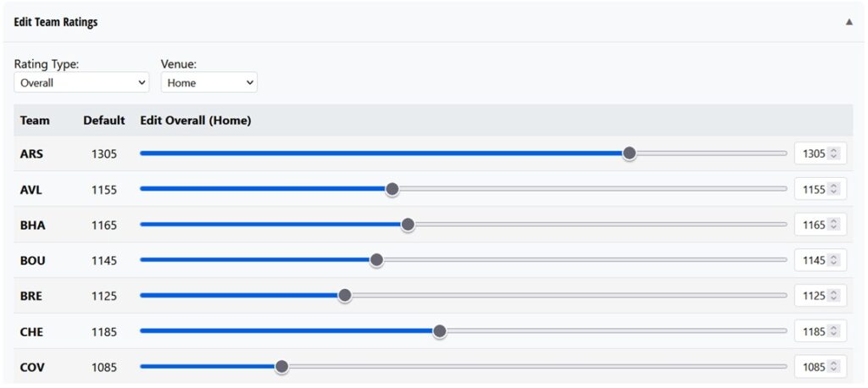Image resolution: width=868 pixels, height=388 pixels.
Task: Click the BHA rating slider handle
Action: (x=408, y=224)
